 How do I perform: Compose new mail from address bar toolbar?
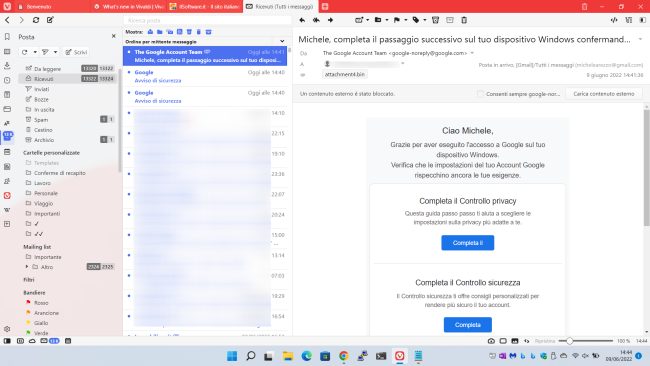tap(50, 20)
